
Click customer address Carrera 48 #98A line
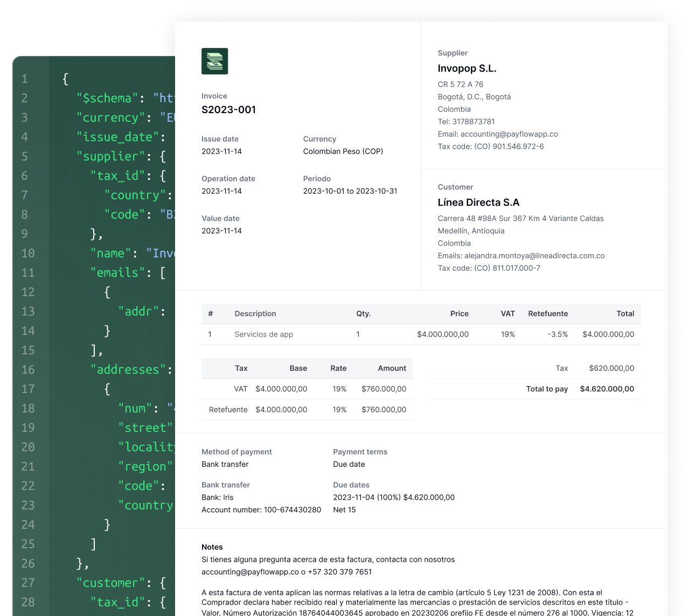520,219
